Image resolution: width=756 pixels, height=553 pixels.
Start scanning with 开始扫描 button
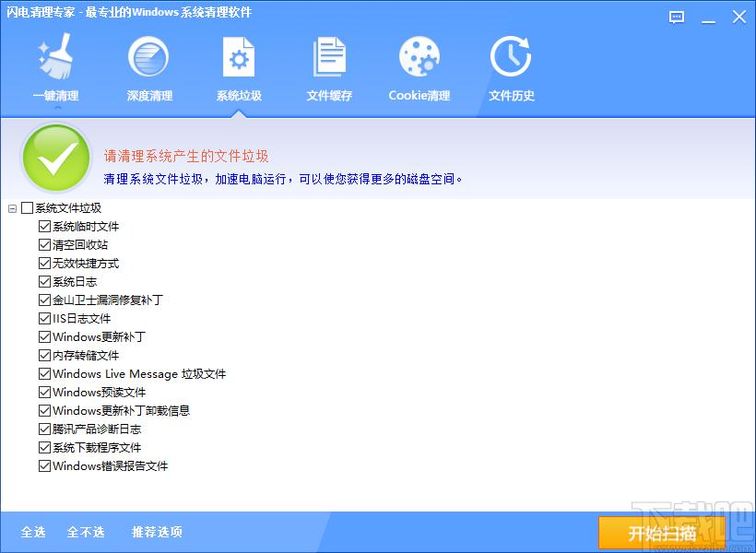click(662, 534)
